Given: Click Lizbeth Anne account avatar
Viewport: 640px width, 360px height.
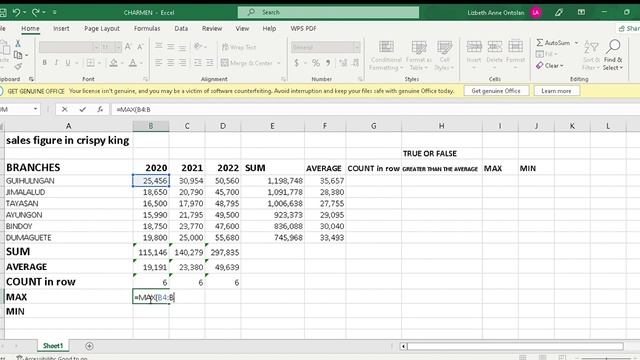Looking at the screenshot, I should (536, 13).
